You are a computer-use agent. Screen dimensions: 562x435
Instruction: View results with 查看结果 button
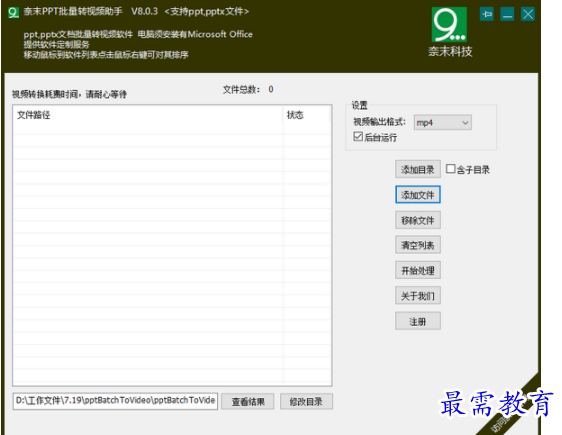point(248,401)
